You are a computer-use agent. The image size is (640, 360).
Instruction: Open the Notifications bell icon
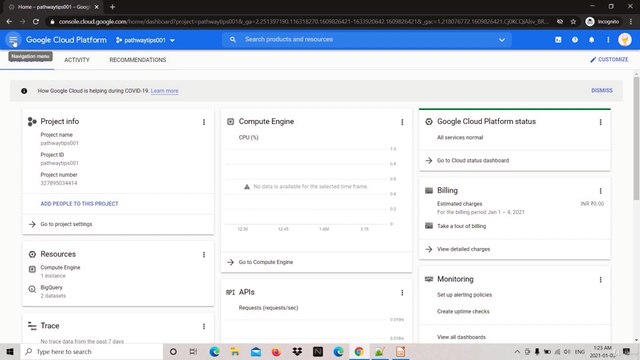click(591, 40)
